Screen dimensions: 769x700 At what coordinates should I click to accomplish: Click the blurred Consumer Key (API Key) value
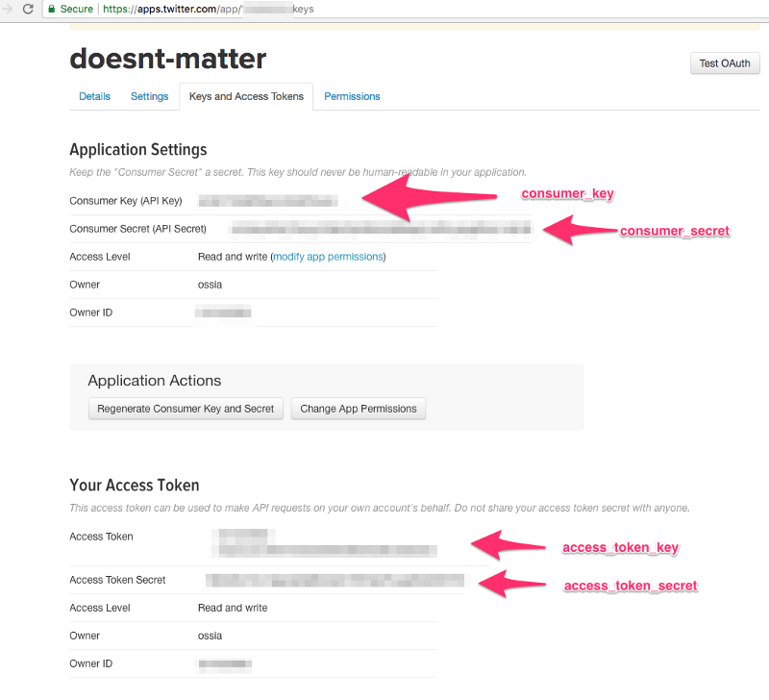(267, 201)
